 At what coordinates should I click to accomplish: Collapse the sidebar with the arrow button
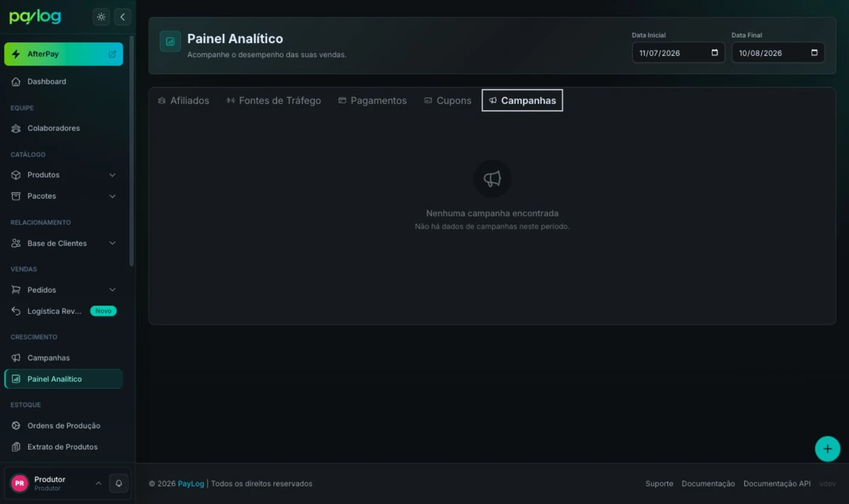click(x=122, y=17)
